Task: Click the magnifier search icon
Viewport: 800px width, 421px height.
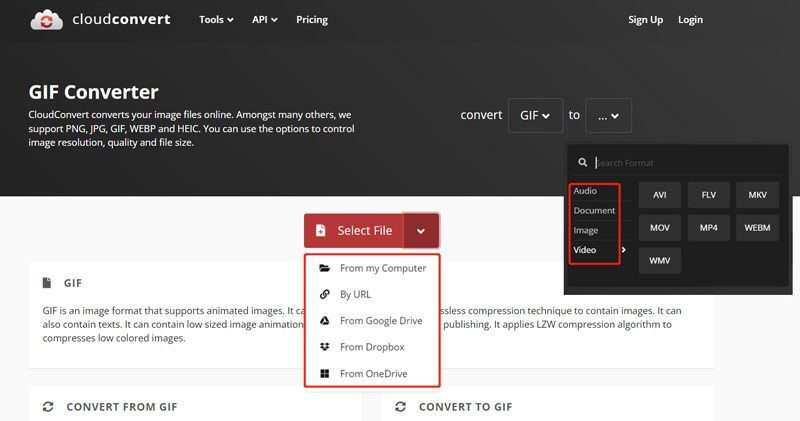Action: coord(582,162)
